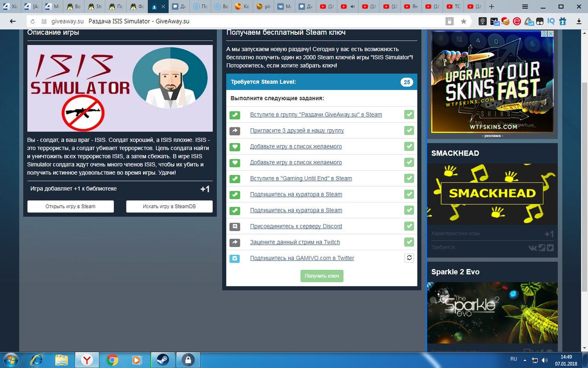Reload the page via the refresh icon
The height and width of the screenshot is (368, 588).
(x=32, y=21)
